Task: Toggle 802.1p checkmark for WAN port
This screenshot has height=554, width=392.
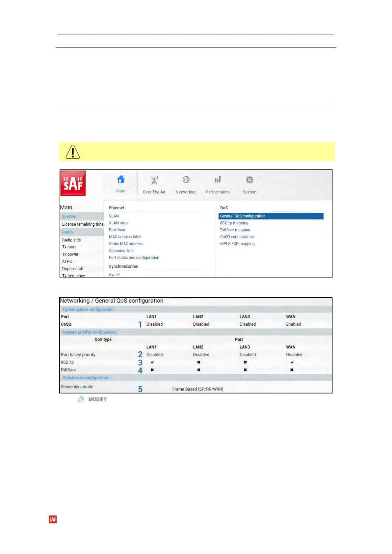Action: pos(292,362)
